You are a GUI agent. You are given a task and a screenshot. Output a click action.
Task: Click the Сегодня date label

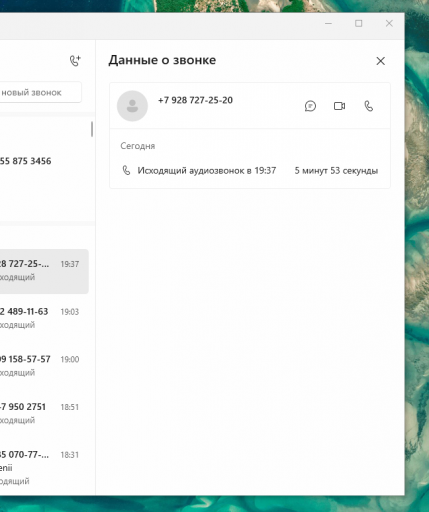coord(138,146)
